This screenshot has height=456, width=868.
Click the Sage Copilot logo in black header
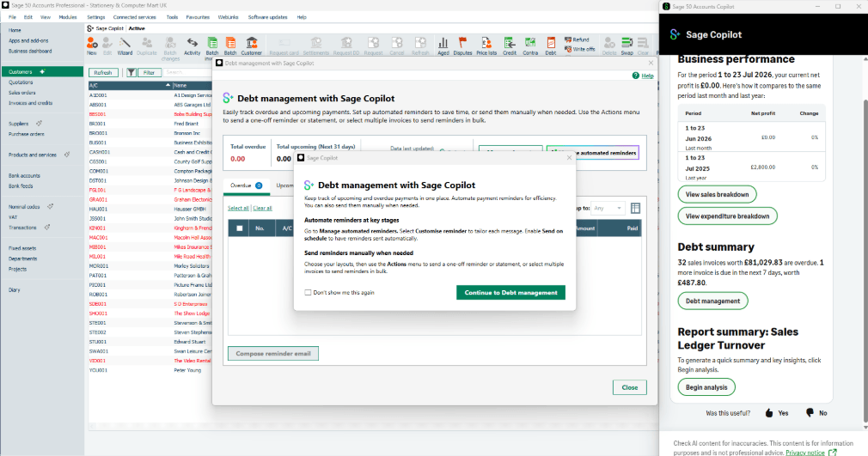(675, 34)
